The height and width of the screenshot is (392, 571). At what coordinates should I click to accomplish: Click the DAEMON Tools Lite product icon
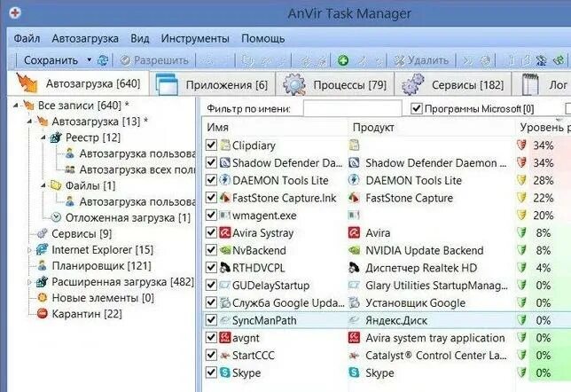click(x=354, y=180)
